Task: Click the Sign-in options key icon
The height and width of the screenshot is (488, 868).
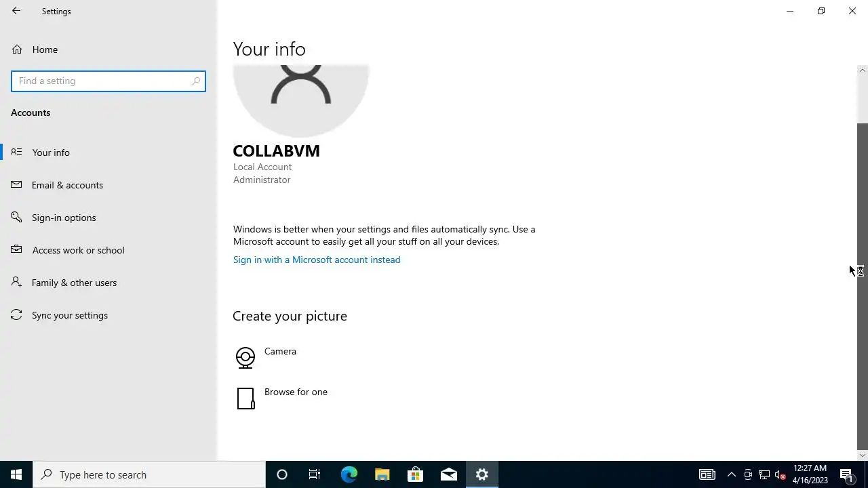Action: click(17, 217)
